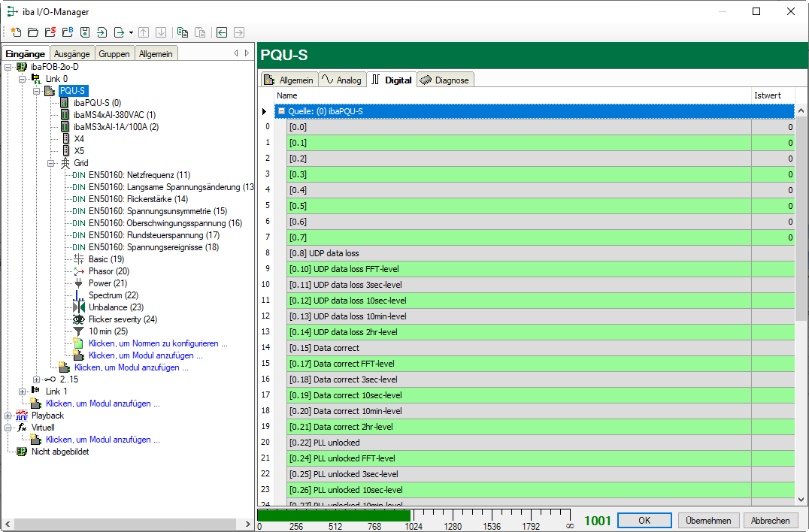This screenshot has height=532, width=809.
Task: Click the green signal usage bar
Action: [334, 515]
